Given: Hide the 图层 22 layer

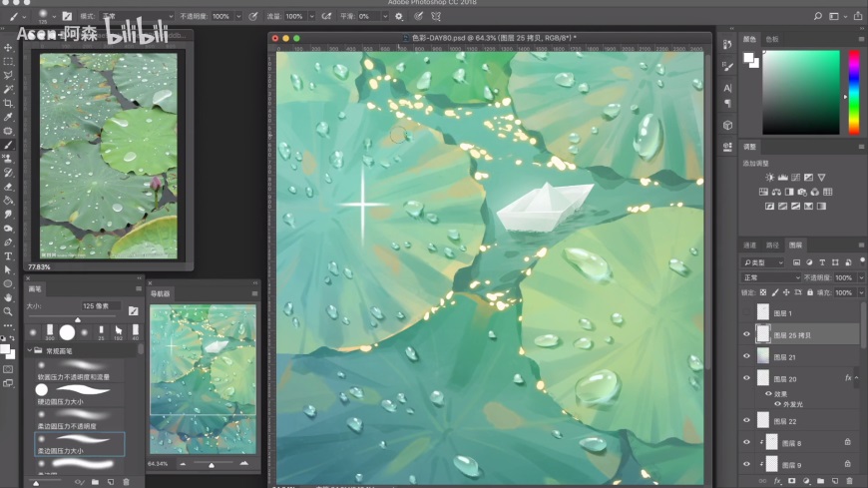Looking at the screenshot, I should (746, 421).
